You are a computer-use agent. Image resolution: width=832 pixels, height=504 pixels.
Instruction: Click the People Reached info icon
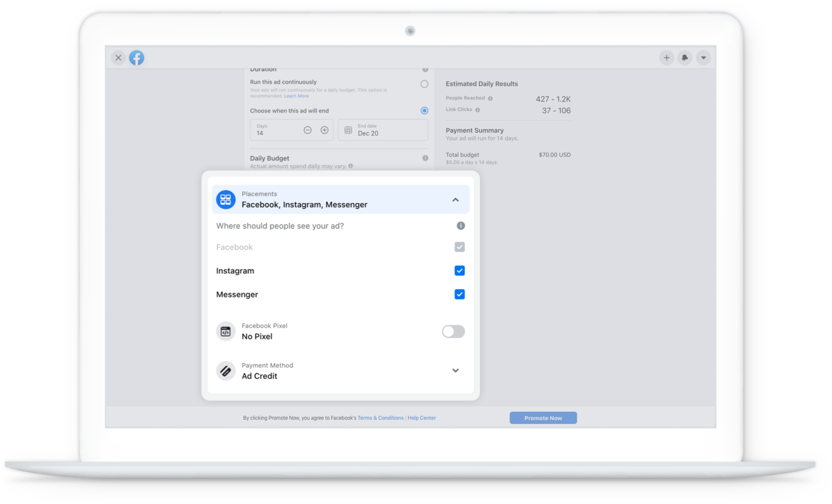click(x=491, y=99)
